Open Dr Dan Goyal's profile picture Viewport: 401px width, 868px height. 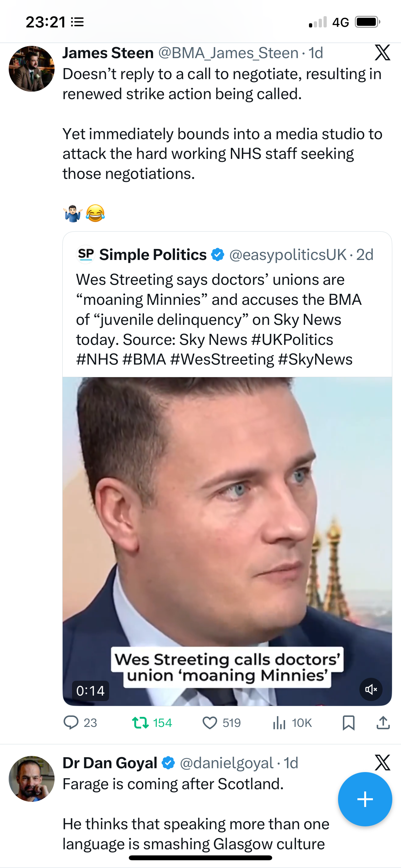32,779
